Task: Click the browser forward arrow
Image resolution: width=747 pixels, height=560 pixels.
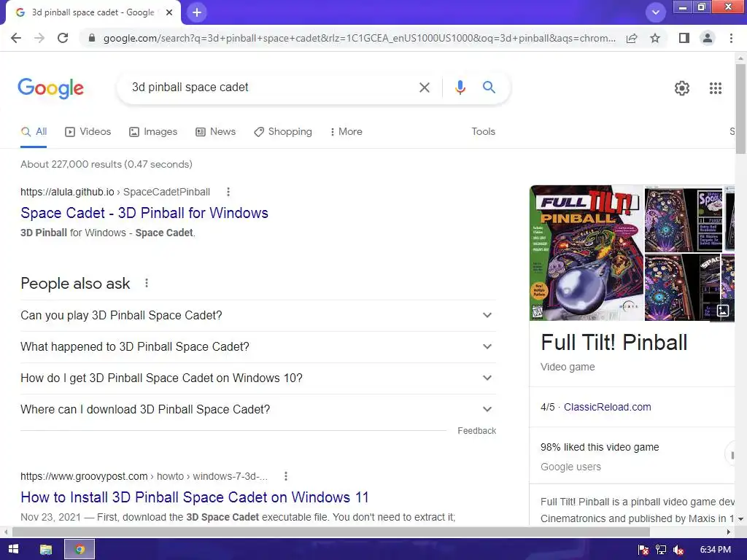Action: (x=39, y=38)
